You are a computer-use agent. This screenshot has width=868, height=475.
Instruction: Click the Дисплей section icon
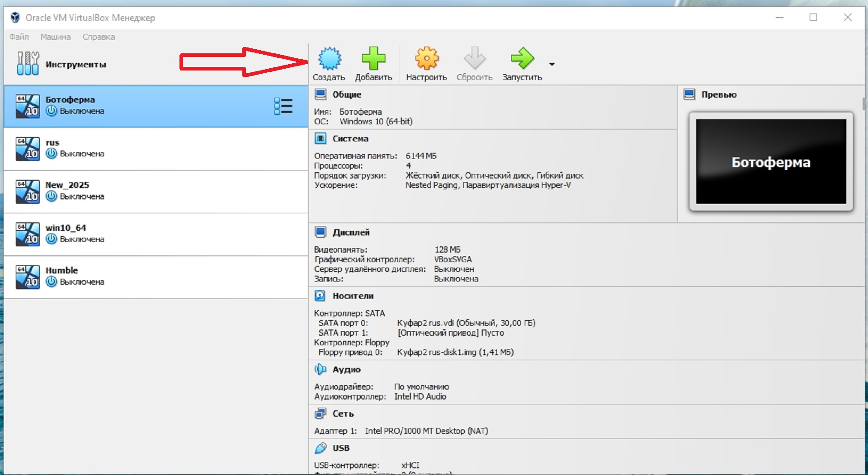pyautogui.click(x=321, y=232)
